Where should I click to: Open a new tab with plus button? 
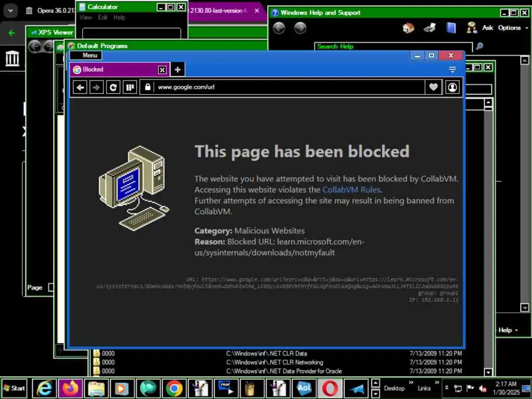(x=178, y=70)
